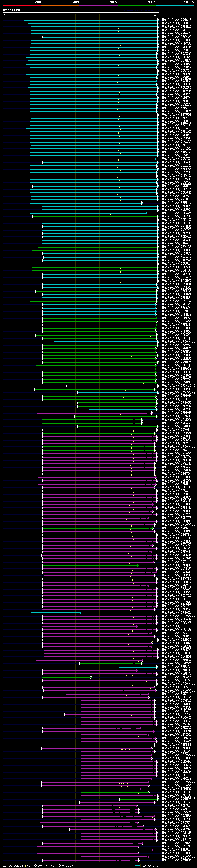The width and height of the screenshot is (197, 868).
Task: Select hit label UniRef100_B7FL10
Action: click(x=177, y=203)
